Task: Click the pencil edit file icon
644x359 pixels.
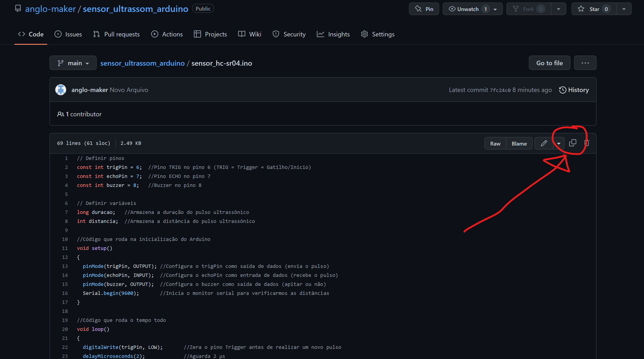Action: pos(544,143)
